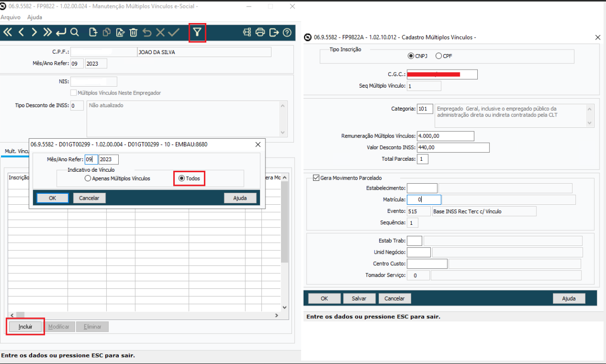Click the exit (door arrow) toolbar icon
The height and width of the screenshot is (364, 606).
click(x=273, y=33)
